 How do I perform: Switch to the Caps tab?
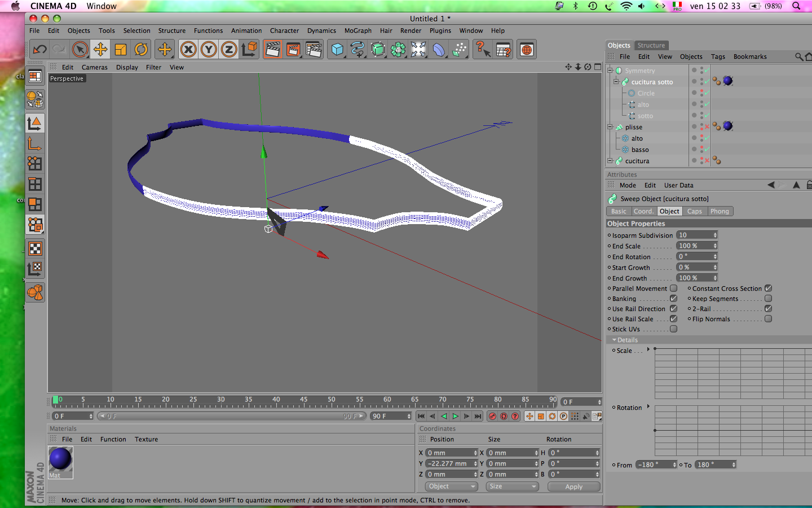click(694, 211)
